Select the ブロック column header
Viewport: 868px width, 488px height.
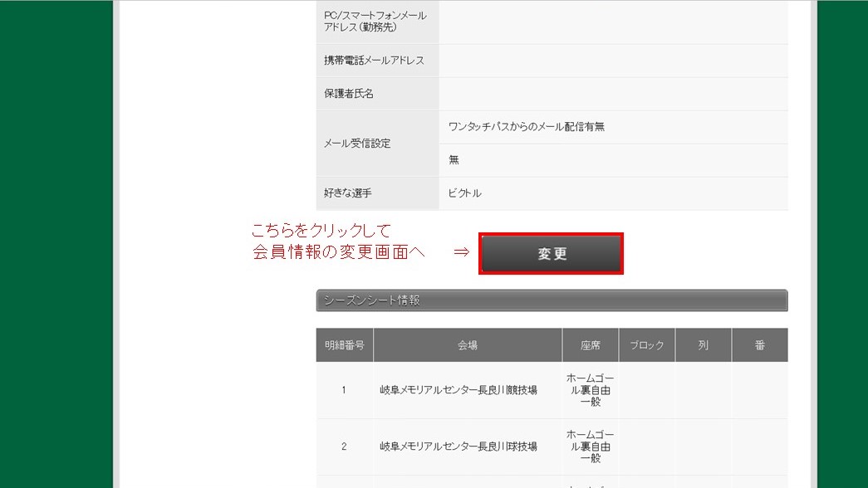coord(647,345)
